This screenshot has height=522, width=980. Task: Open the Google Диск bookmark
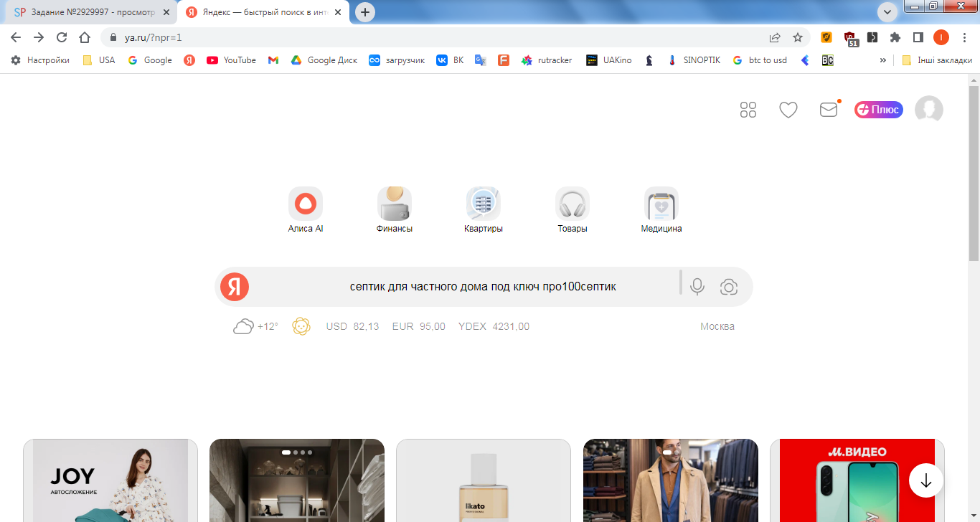pyautogui.click(x=324, y=60)
